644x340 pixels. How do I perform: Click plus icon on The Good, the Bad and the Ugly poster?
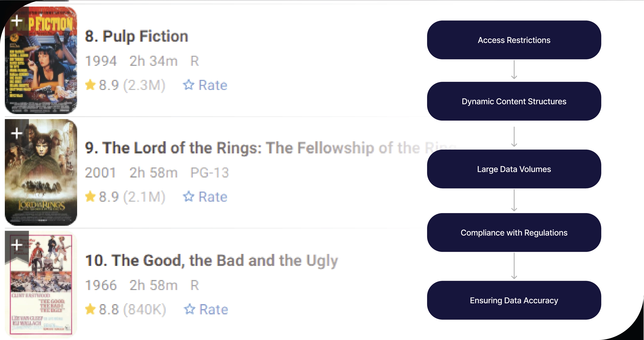click(17, 245)
